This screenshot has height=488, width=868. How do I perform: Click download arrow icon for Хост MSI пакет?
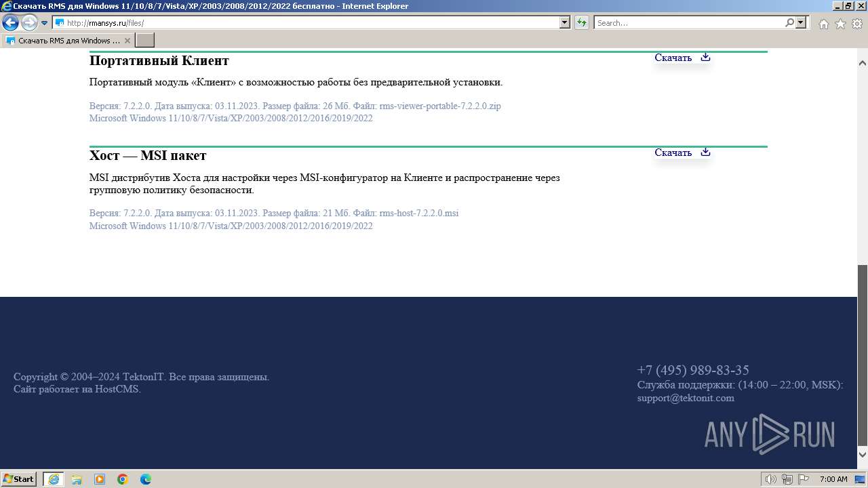pyautogui.click(x=705, y=152)
